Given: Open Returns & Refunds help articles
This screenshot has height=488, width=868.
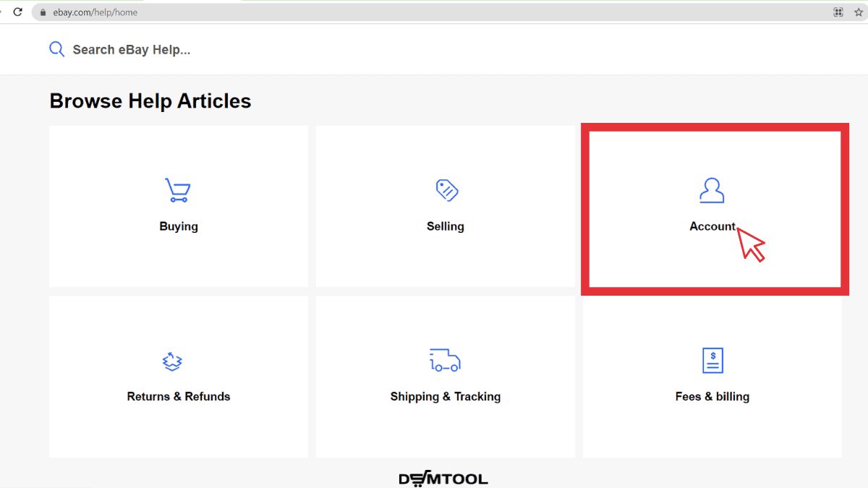Looking at the screenshot, I should pyautogui.click(x=179, y=377).
